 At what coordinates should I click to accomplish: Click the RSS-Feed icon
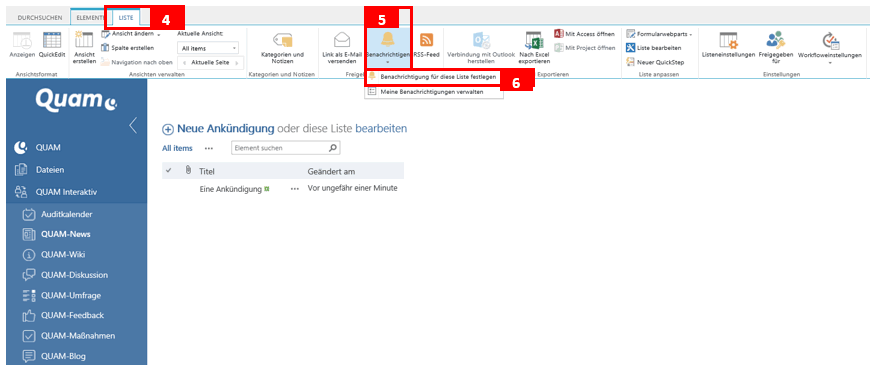click(x=427, y=45)
